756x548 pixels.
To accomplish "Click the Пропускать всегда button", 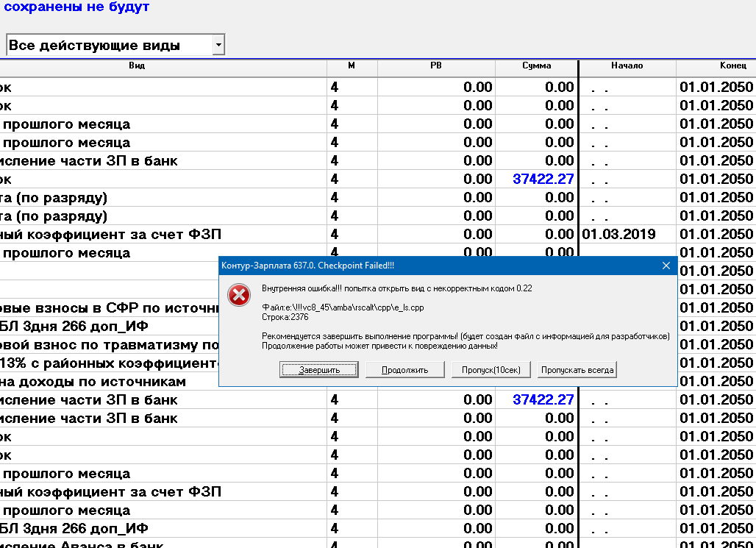I will (577, 369).
